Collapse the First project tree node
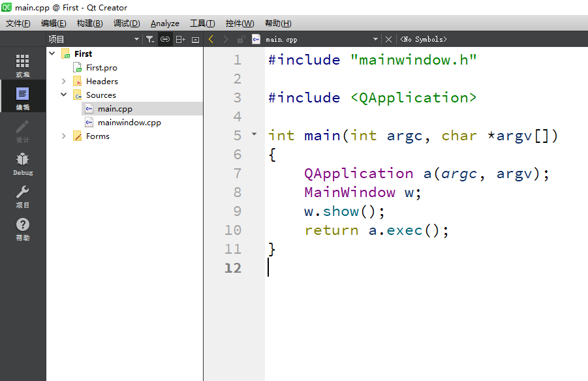This screenshot has width=588, height=381. 52,53
